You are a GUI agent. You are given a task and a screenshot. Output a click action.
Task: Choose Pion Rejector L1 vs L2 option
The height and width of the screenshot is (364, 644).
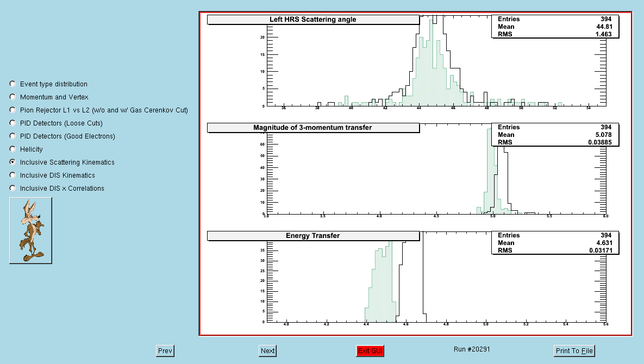click(x=12, y=110)
